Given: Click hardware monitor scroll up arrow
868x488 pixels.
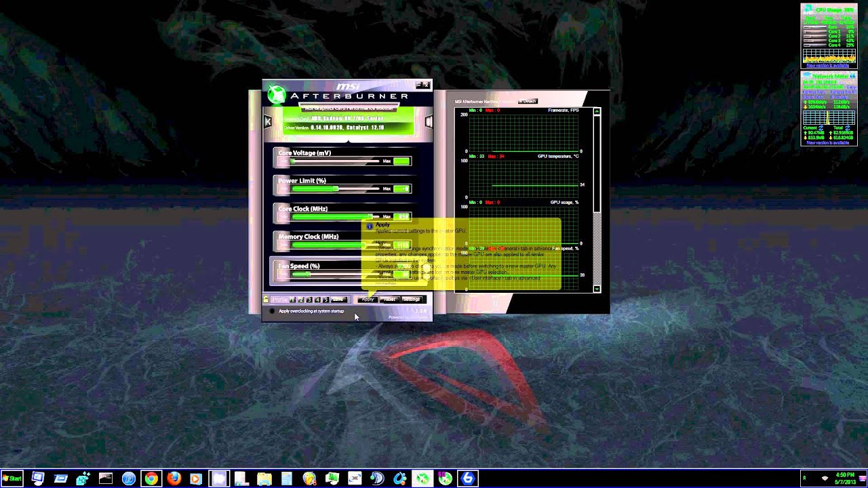Looking at the screenshot, I should (x=597, y=111).
